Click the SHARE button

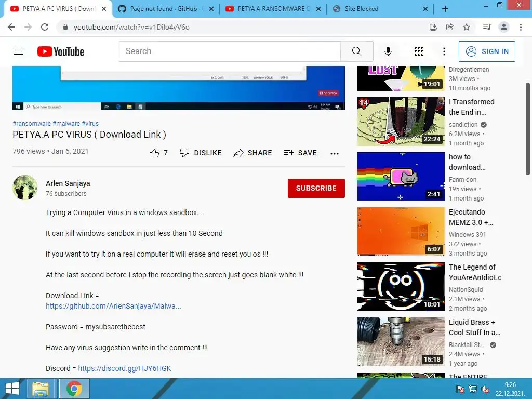click(x=253, y=153)
